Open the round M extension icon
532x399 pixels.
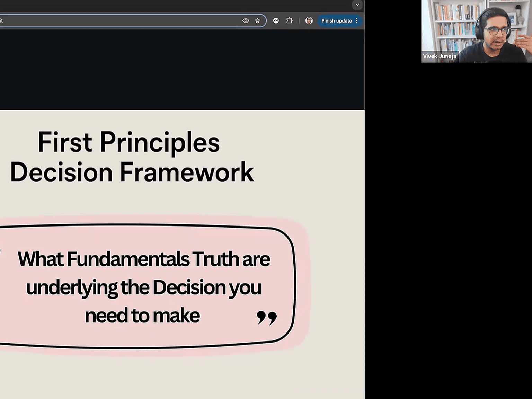[x=276, y=21]
